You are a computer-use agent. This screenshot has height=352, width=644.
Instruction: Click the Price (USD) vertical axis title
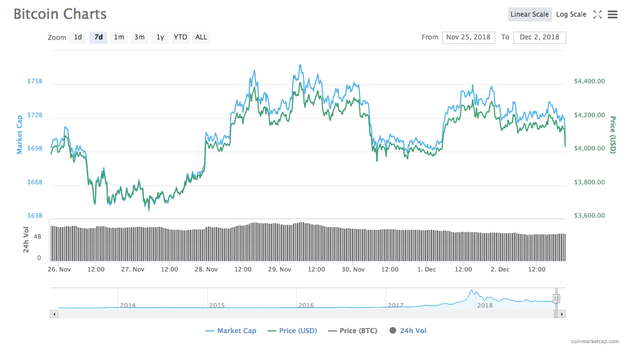(612, 135)
